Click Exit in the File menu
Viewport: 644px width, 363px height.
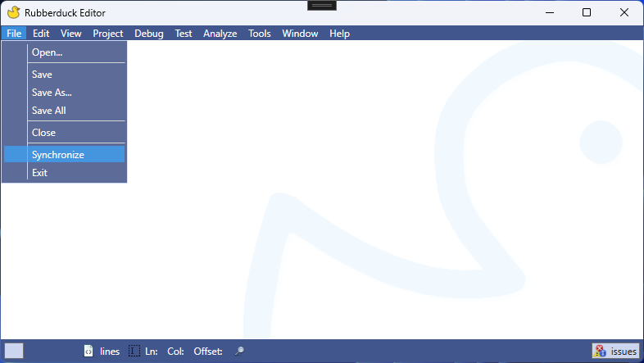click(39, 173)
